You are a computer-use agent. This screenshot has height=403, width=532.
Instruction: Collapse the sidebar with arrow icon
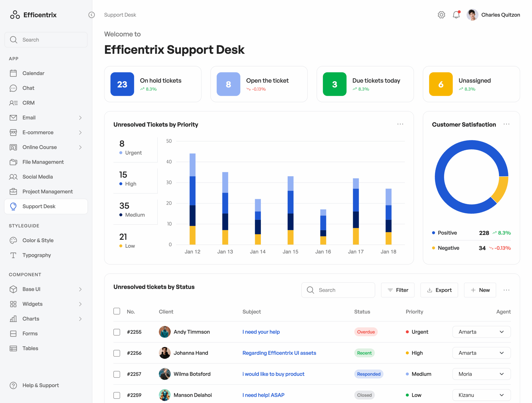92,15
